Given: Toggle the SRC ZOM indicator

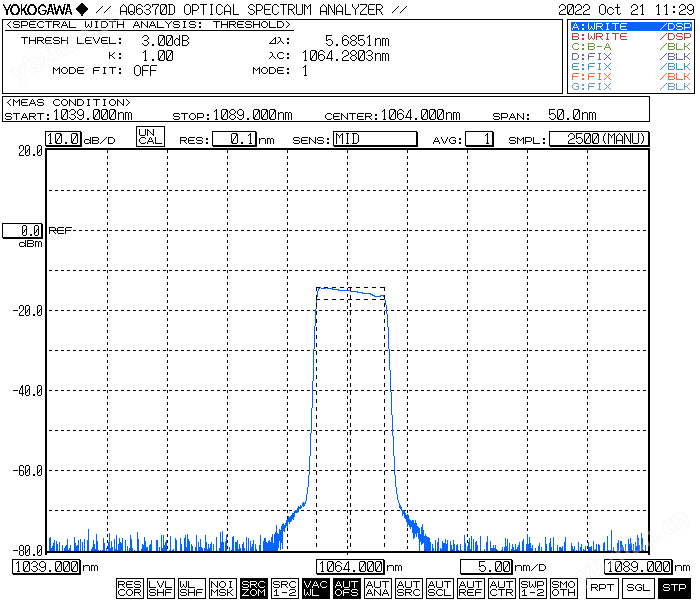Looking at the screenshot, I should [253, 588].
